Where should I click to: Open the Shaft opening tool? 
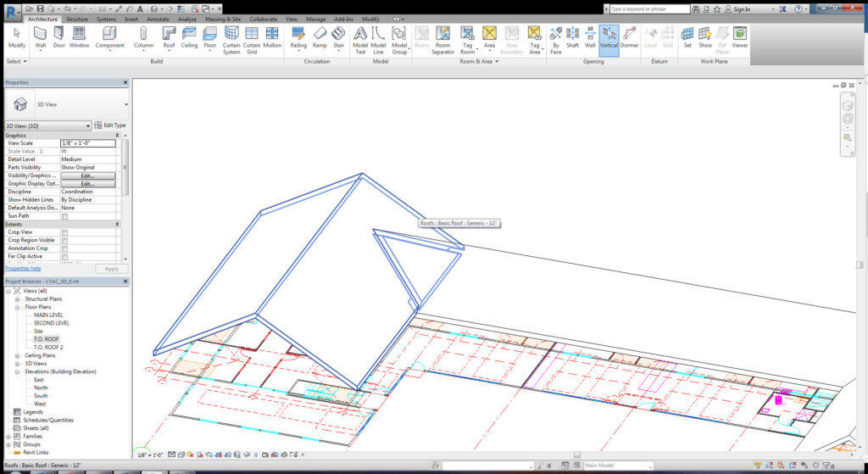tap(572, 37)
